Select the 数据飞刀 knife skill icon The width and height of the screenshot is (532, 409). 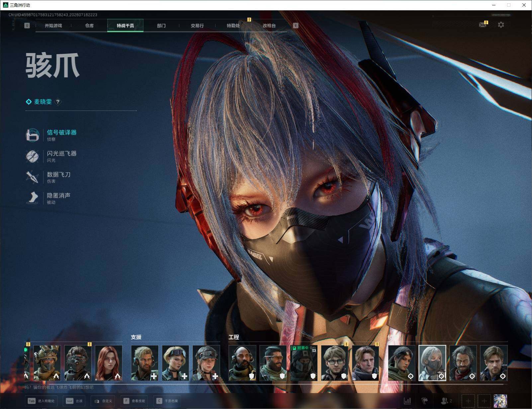(33, 177)
